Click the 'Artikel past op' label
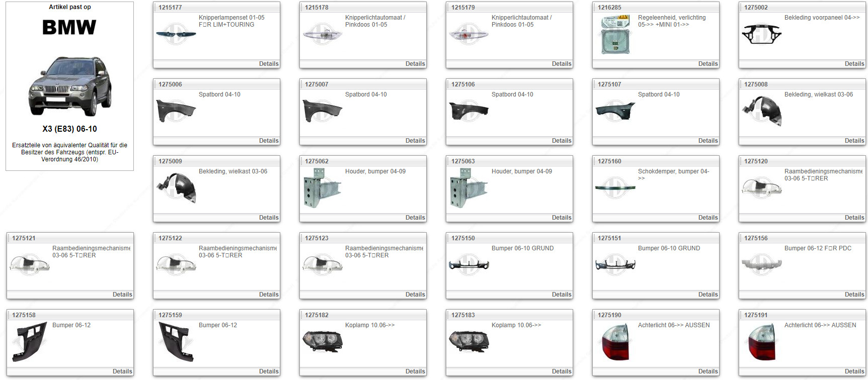The width and height of the screenshot is (868, 380). click(x=70, y=7)
